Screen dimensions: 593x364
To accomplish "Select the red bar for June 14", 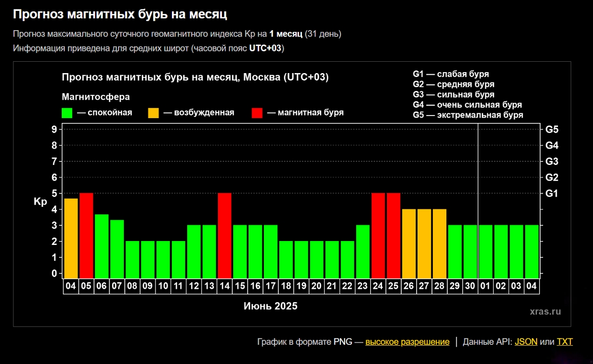I will click(224, 235).
